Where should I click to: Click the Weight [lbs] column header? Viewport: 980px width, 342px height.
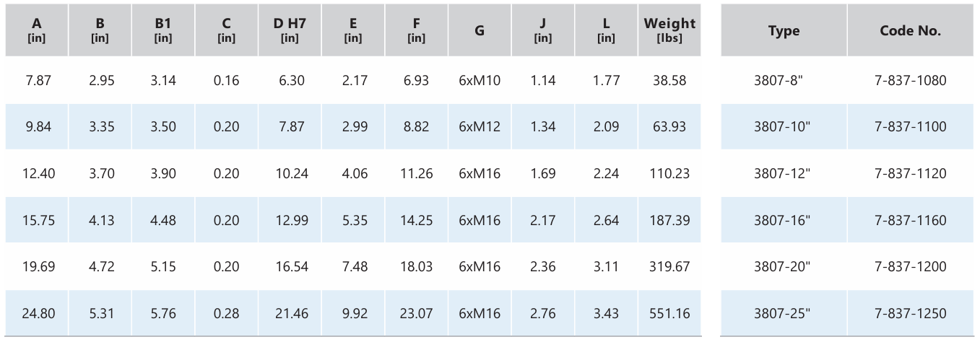coord(669,30)
